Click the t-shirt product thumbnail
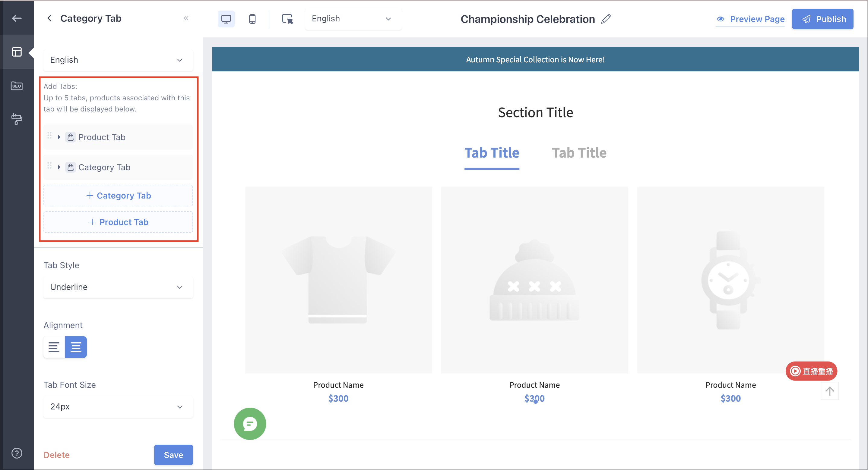 pyautogui.click(x=338, y=280)
